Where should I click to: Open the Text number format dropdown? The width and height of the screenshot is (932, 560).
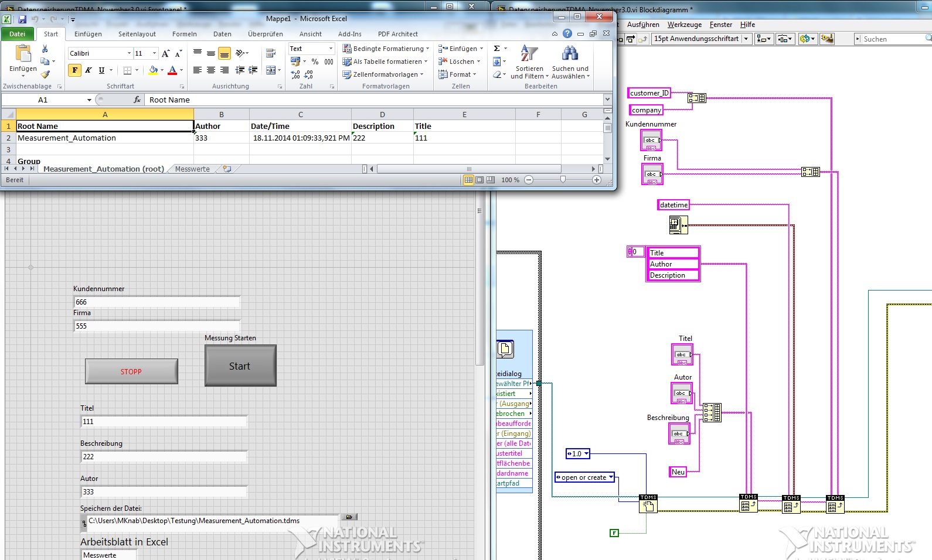[331, 49]
